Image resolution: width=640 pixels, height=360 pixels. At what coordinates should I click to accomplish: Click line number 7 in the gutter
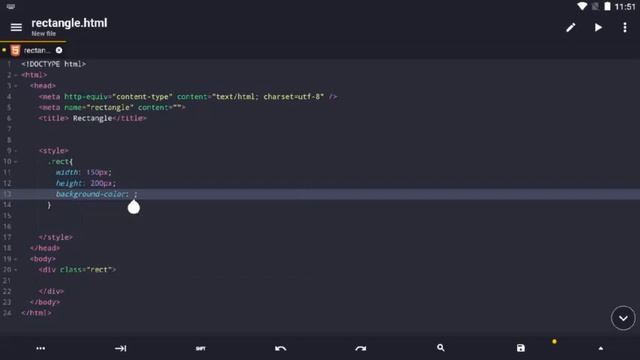click(9, 129)
